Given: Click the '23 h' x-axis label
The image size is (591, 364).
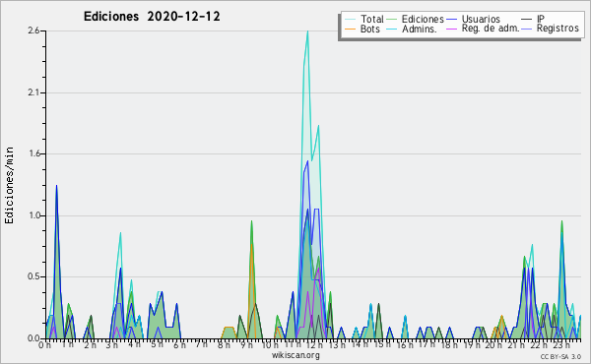Looking at the screenshot, I should [x=561, y=344].
